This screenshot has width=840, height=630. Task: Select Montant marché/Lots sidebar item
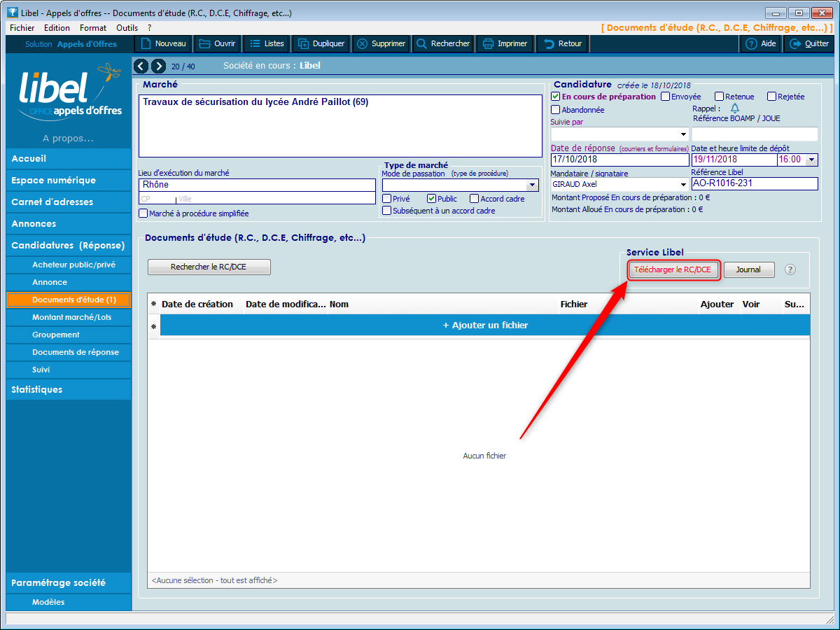69,317
